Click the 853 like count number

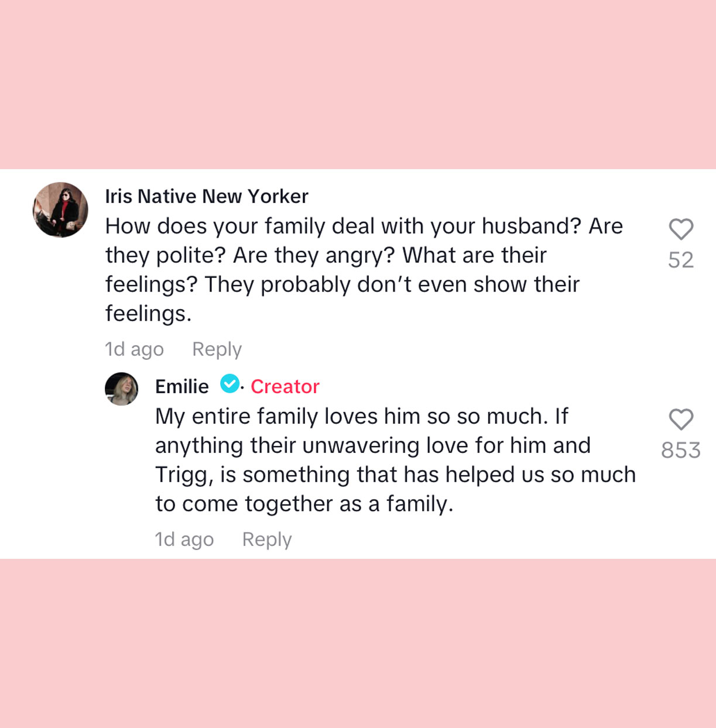681,449
